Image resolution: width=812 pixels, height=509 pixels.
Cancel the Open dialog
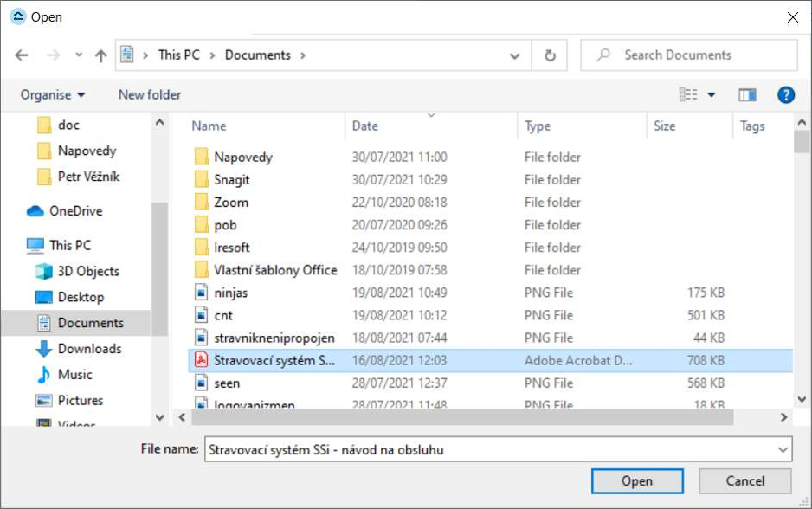[x=744, y=481]
